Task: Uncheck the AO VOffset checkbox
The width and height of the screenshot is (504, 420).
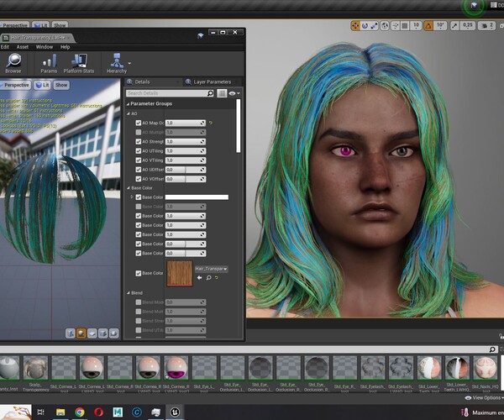Action: [139, 179]
